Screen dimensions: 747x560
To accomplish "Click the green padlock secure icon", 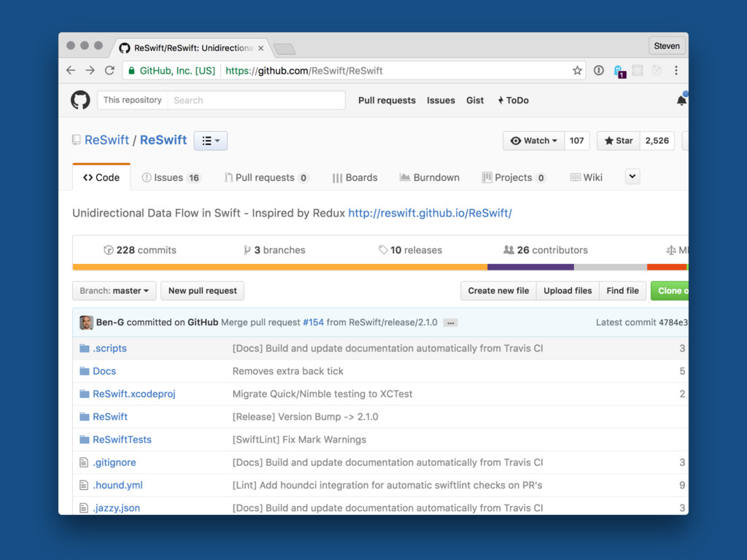I will (131, 71).
